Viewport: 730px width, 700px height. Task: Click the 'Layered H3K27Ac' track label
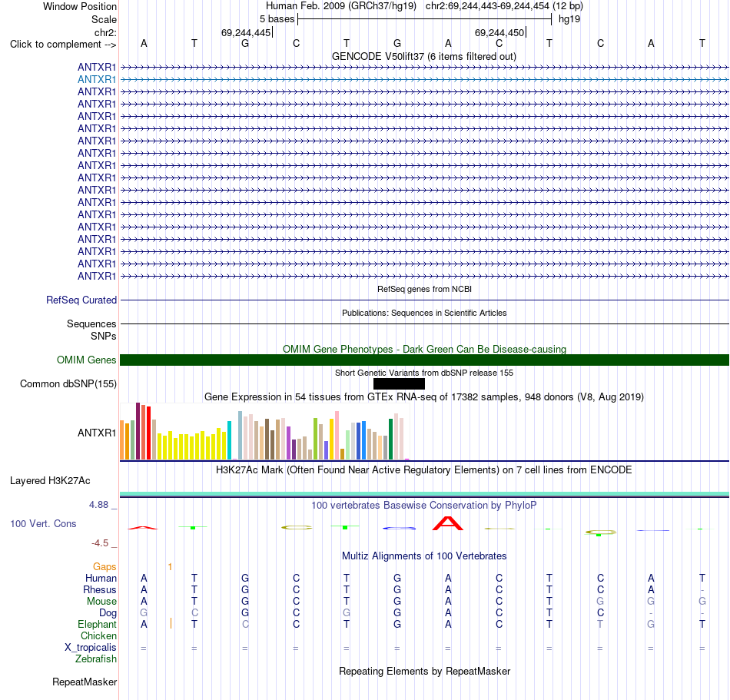point(50,481)
